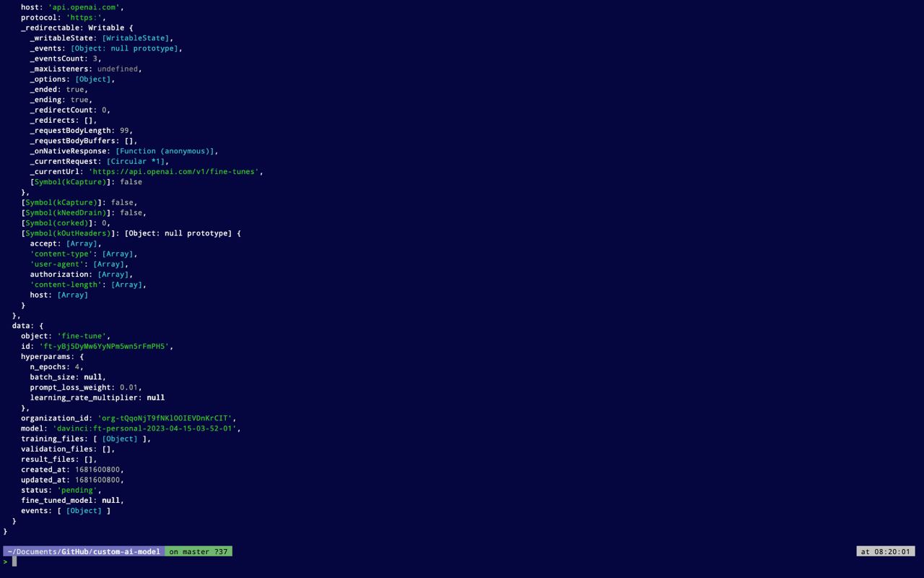Click the status 'pending' line
The height and width of the screenshot is (578, 924).
[x=61, y=490]
